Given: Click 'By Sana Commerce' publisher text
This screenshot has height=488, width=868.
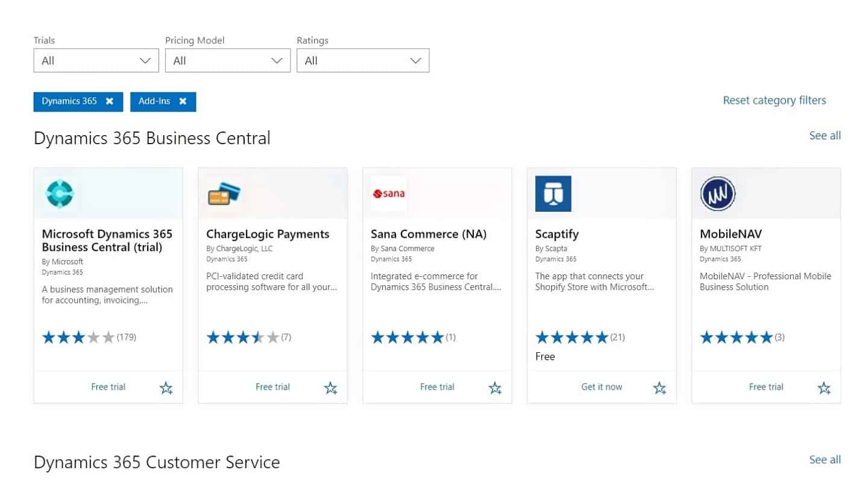Looking at the screenshot, I should point(403,249).
